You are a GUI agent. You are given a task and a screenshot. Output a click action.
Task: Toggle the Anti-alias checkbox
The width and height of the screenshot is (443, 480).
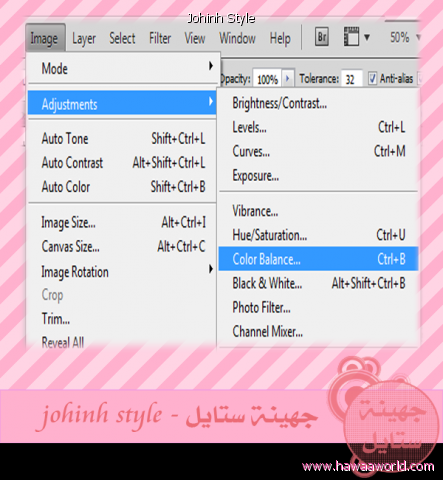pyautogui.click(x=372, y=79)
